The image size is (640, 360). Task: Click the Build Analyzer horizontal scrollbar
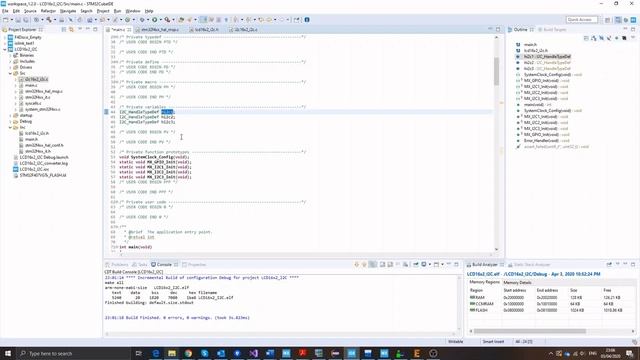[530, 331]
